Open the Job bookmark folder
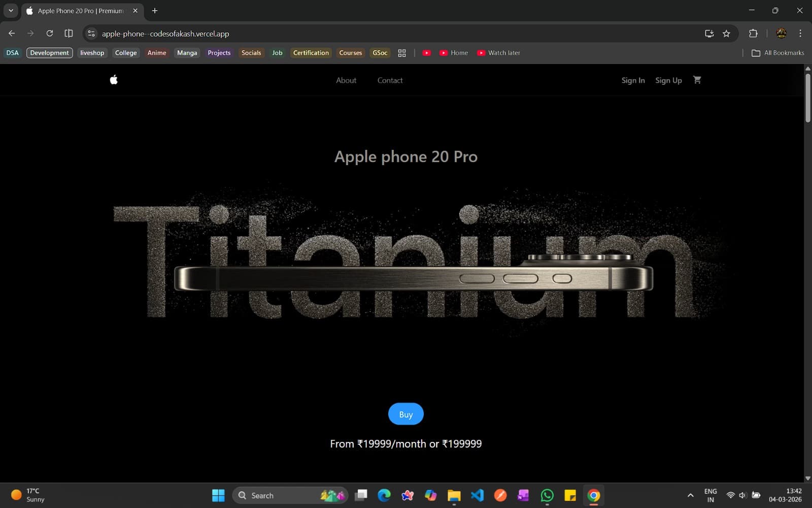The width and height of the screenshot is (812, 508). 277,53
